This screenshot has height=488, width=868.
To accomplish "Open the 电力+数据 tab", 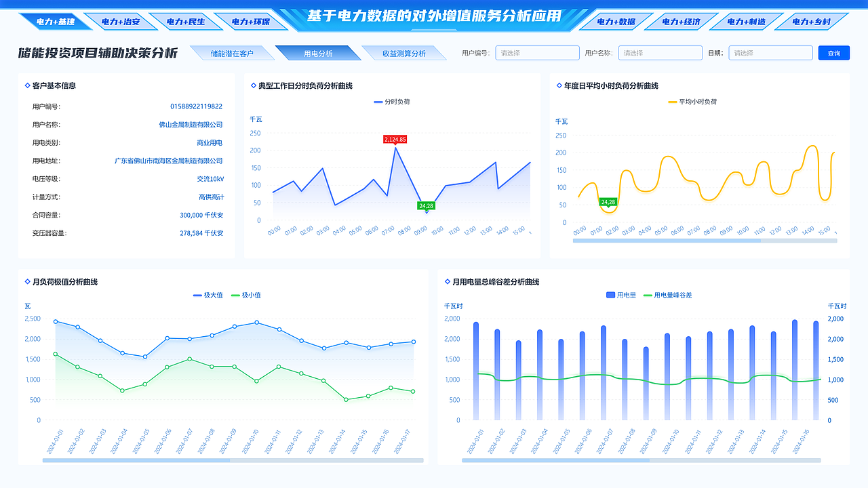I will pos(616,22).
